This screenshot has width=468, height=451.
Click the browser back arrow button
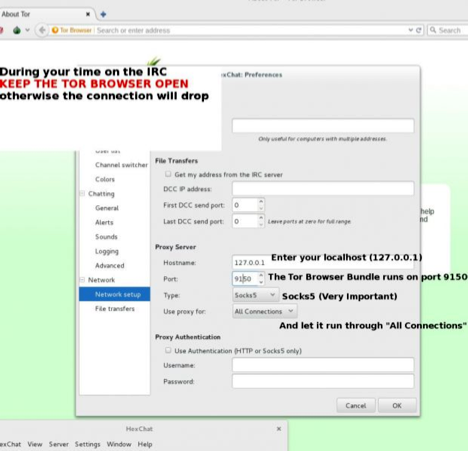(x=42, y=30)
